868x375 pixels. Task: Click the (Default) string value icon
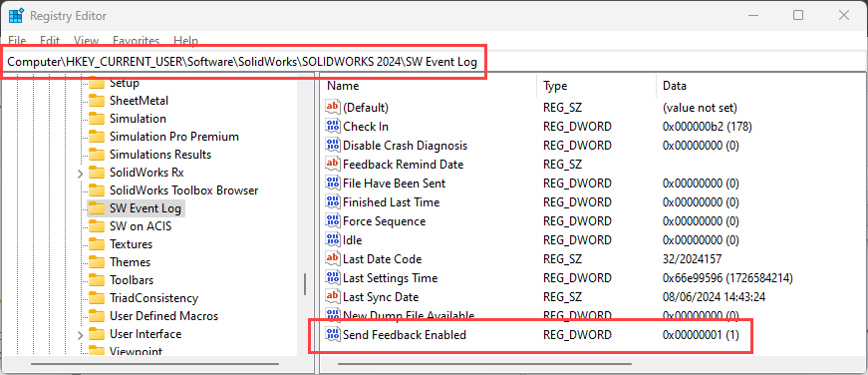(x=333, y=107)
